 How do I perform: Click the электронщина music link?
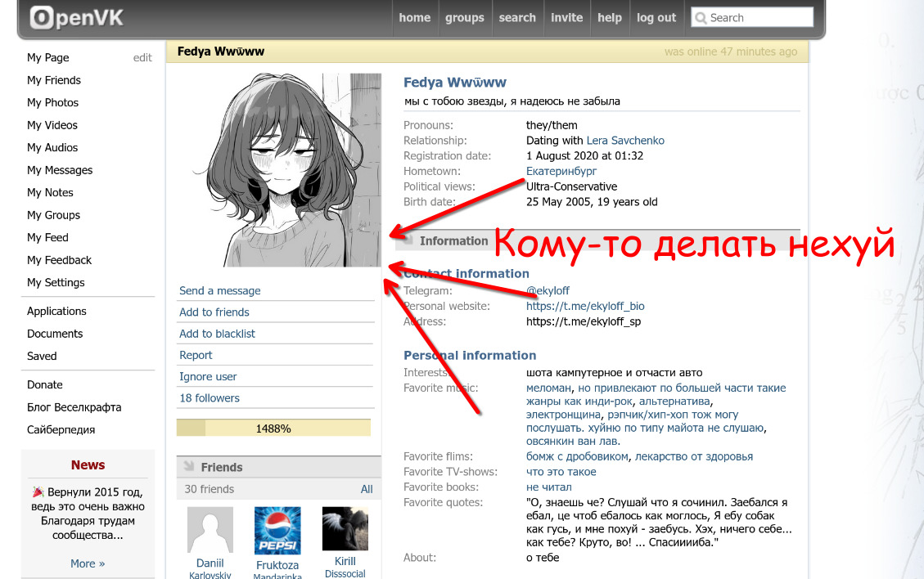pyautogui.click(x=563, y=415)
